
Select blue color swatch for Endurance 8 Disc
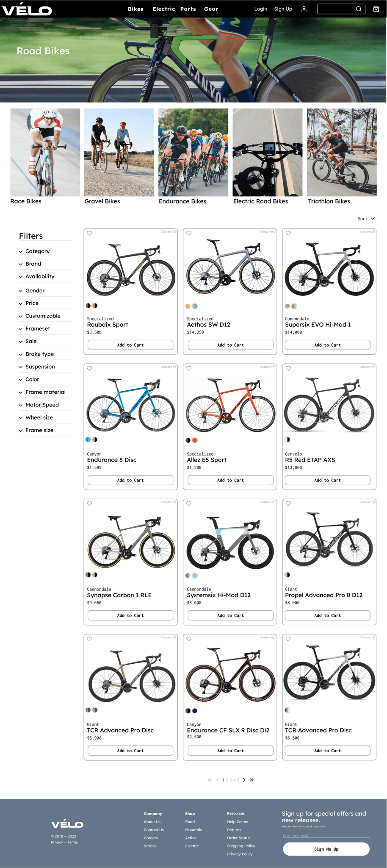click(88, 440)
